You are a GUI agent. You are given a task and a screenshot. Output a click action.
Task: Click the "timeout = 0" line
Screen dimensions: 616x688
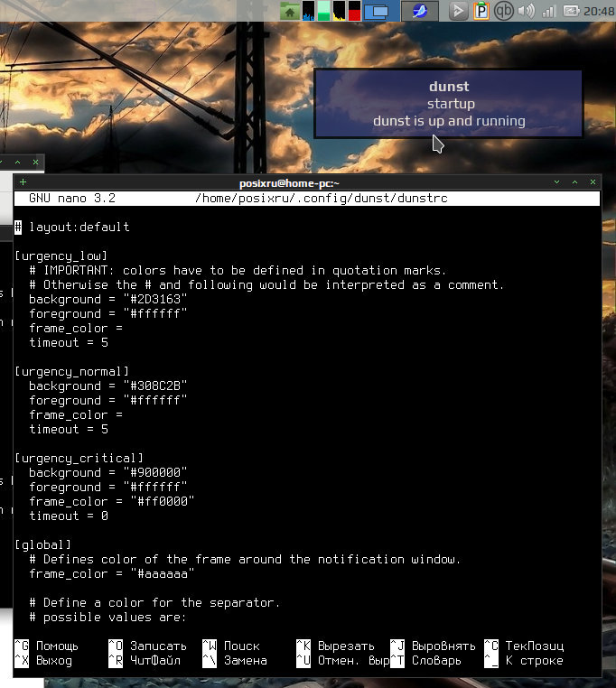coord(69,516)
